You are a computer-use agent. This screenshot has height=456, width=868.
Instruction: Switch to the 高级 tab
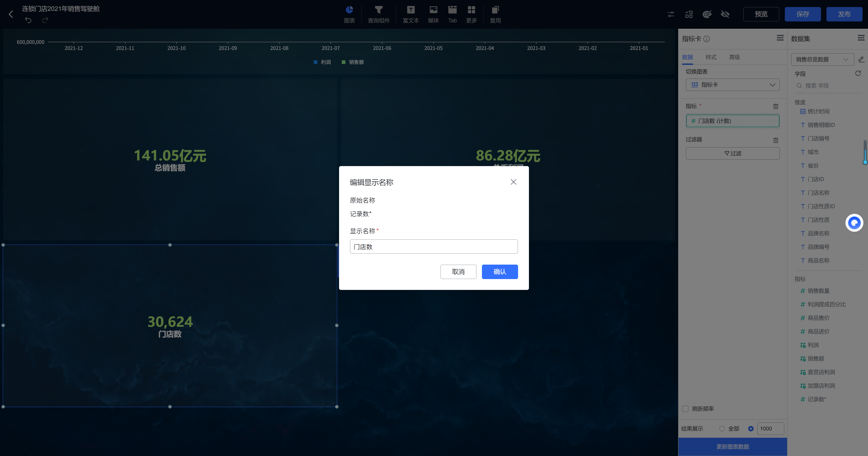[734, 57]
